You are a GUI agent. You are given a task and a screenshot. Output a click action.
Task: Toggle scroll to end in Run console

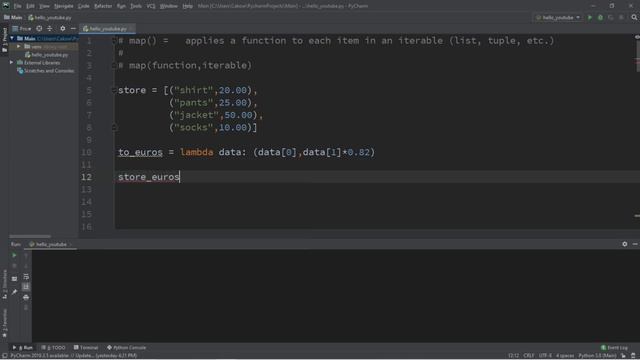click(26, 287)
